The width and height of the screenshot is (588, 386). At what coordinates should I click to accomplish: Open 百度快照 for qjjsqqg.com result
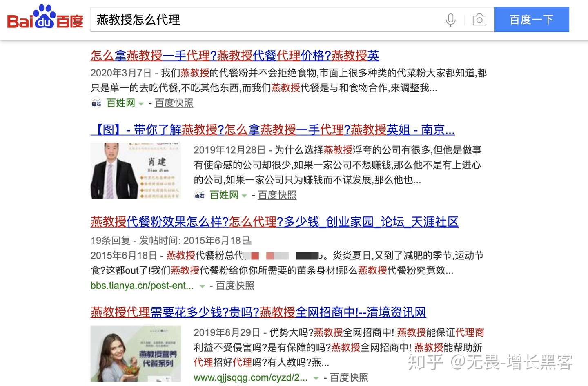(349, 377)
